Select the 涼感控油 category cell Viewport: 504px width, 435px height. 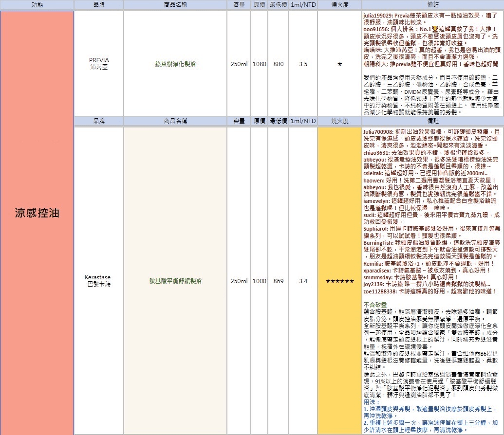click(x=37, y=222)
